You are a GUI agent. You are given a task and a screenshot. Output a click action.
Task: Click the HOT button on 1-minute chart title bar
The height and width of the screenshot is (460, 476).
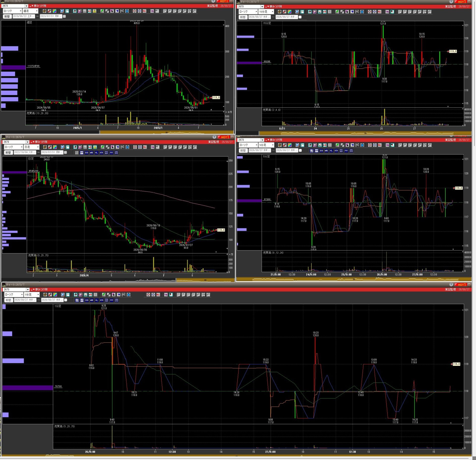(461, 285)
